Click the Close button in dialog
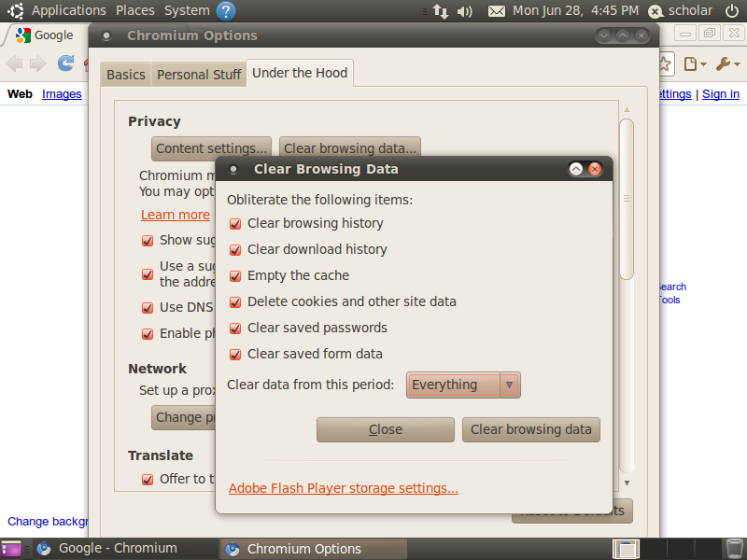Screen dimensions: 747x560 click(x=386, y=429)
